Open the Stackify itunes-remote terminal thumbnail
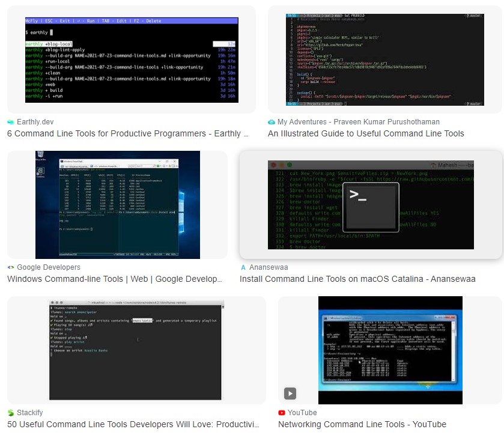The image size is (504, 435). (136, 350)
